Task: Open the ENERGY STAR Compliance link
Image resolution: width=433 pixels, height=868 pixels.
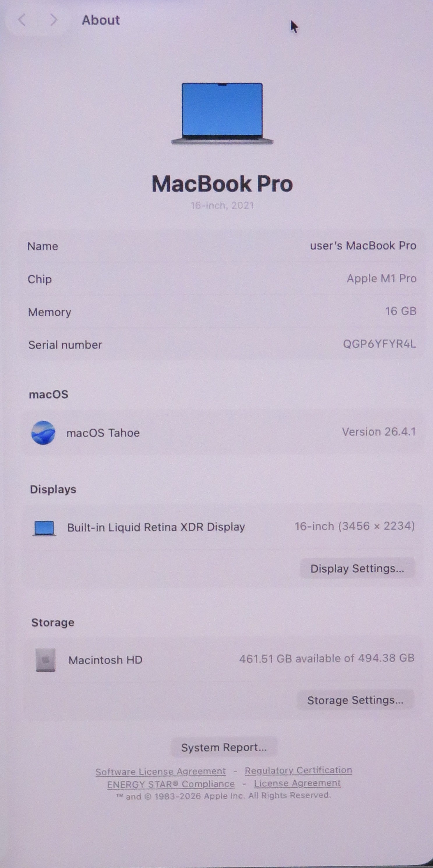Action: [x=171, y=784]
